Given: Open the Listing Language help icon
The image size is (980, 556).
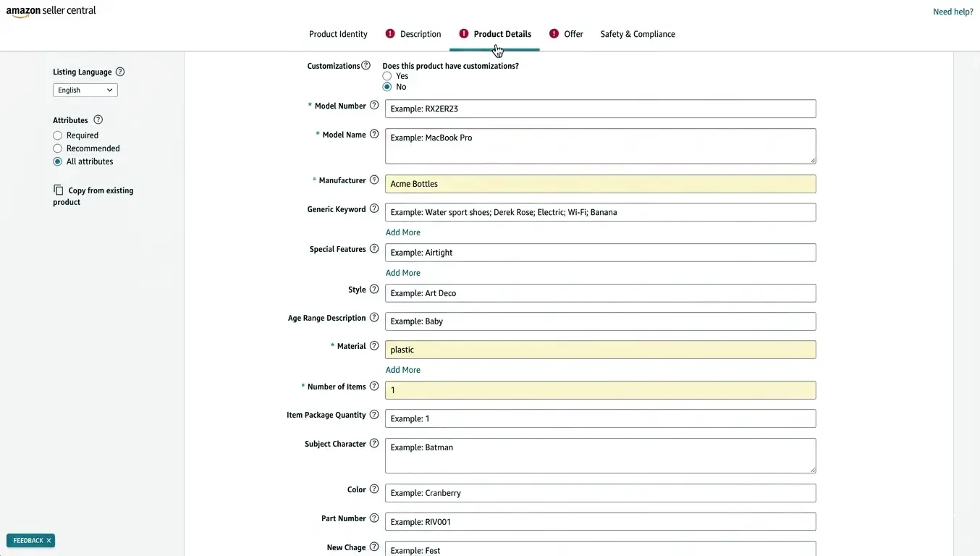Looking at the screenshot, I should pos(120,72).
